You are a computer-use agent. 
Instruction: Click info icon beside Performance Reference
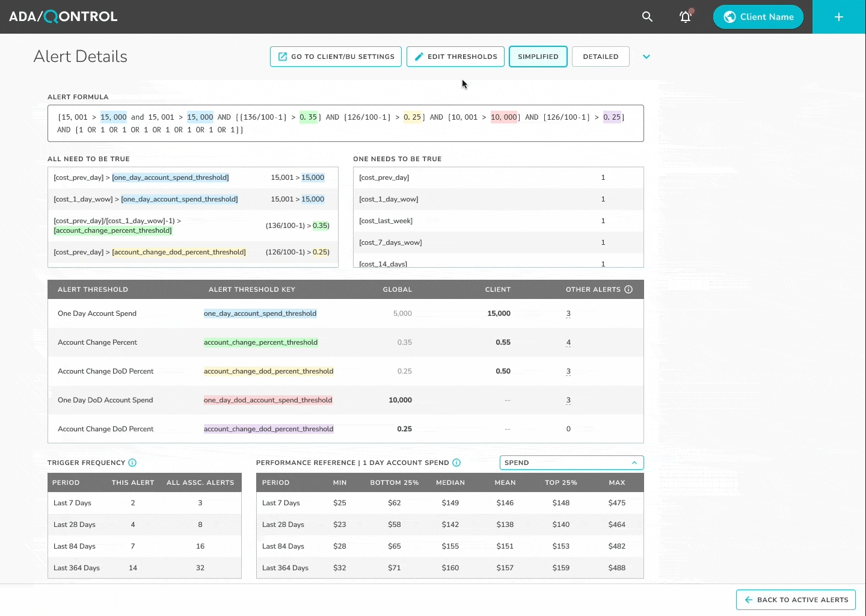[x=456, y=463]
